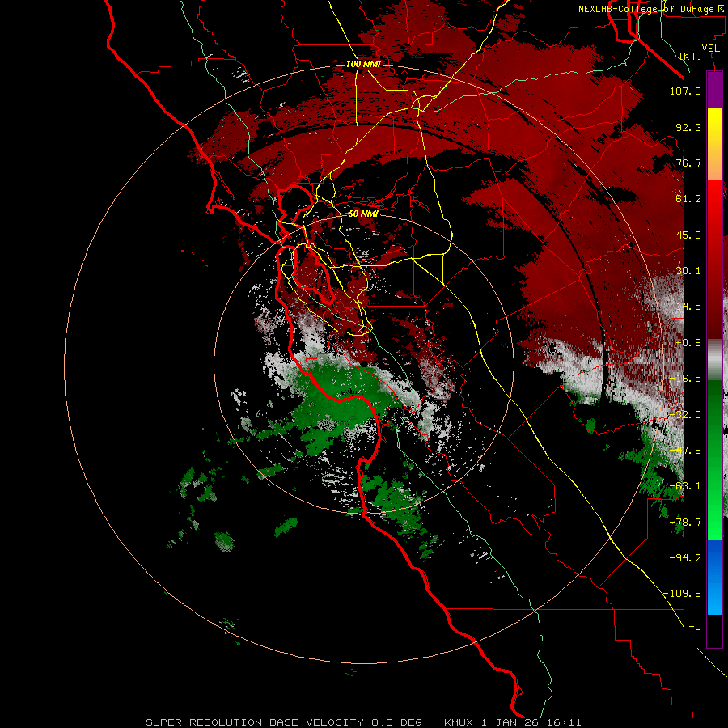The width and height of the screenshot is (728, 728).
Task: Click the VEL legend title
Action: click(711, 48)
